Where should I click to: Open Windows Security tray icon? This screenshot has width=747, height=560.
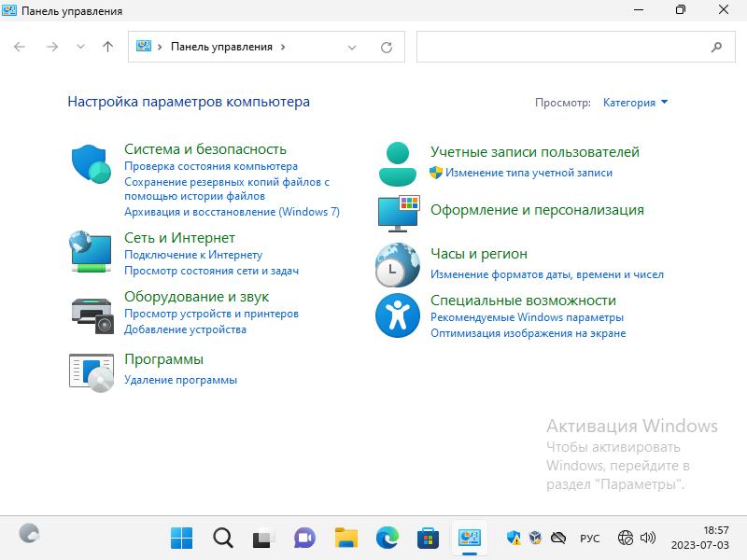coord(514,539)
